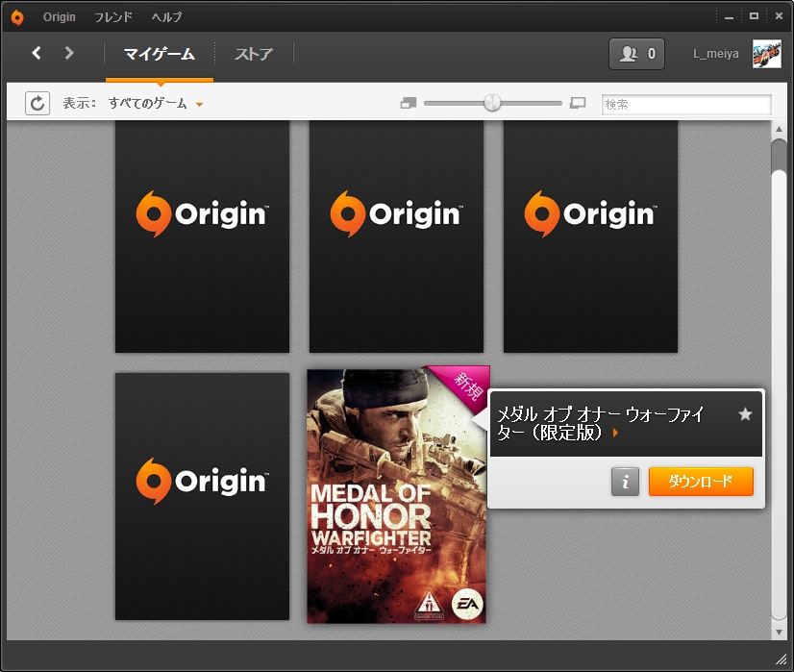Open the Origin menu
This screenshot has height=672, width=794.
[x=60, y=17]
